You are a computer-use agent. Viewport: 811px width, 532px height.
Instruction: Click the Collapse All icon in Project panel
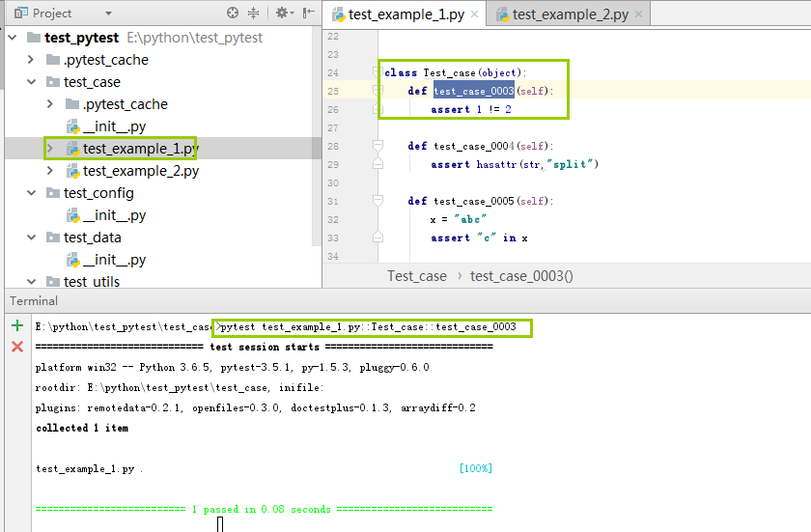tap(254, 14)
